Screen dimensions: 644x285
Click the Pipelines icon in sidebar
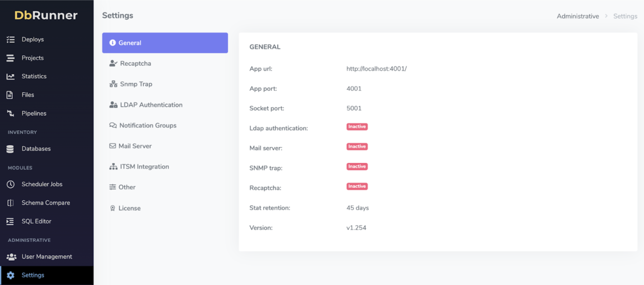tap(11, 114)
